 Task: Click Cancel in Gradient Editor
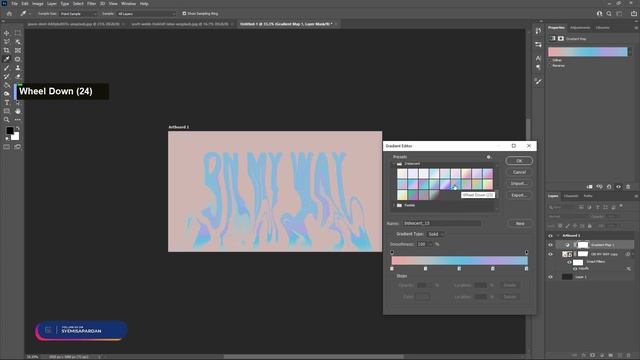pyautogui.click(x=519, y=172)
